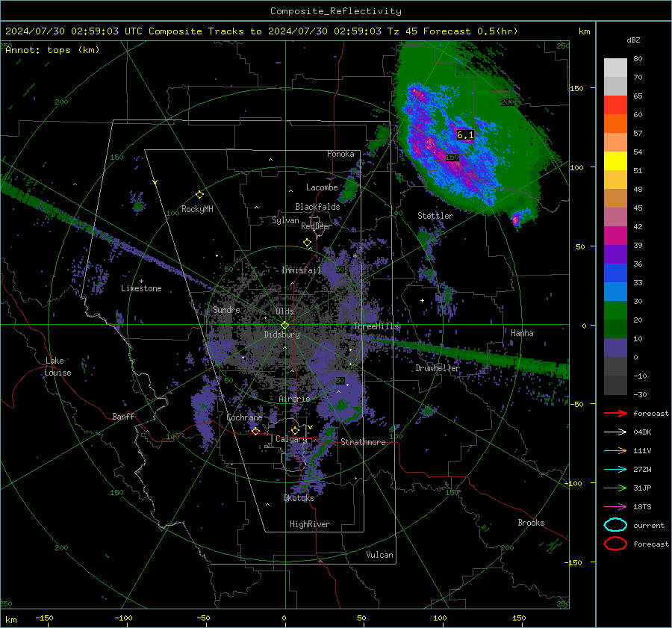The height and width of the screenshot is (628, 672).
Task: Click the Banff label
Action: pos(123,416)
